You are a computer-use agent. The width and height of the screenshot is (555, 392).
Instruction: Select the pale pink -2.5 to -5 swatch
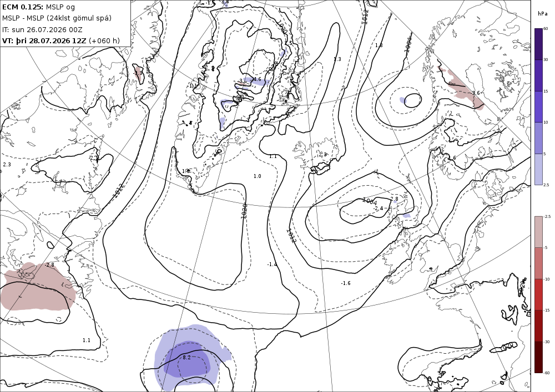point(538,232)
